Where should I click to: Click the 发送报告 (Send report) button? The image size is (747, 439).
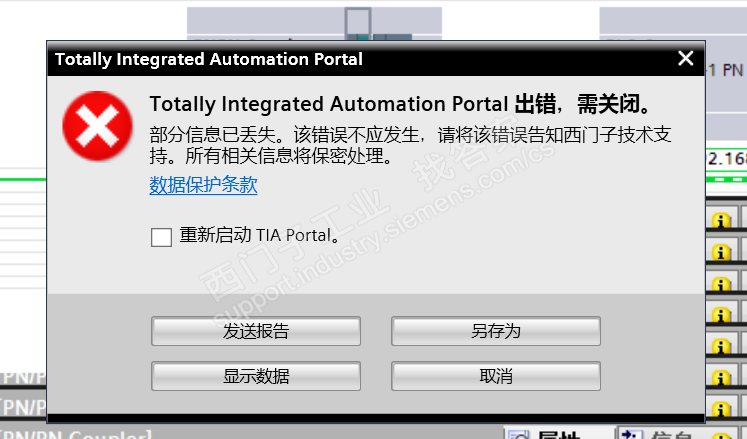(x=256, y=331)
